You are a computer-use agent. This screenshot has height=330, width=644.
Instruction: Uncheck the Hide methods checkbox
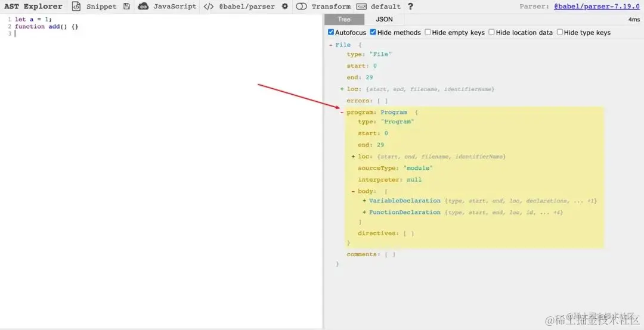tap(373, 32)
